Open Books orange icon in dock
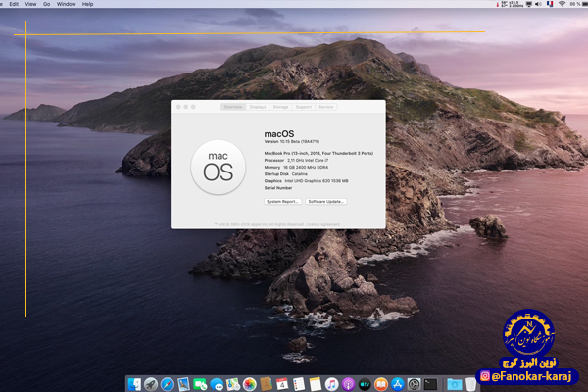Image resolution: width=588 pixels, height=392 pixels. pos(381,384)
